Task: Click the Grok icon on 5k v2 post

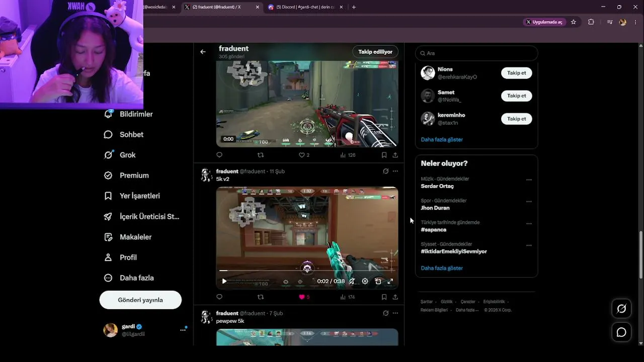Action: point(386,171)
